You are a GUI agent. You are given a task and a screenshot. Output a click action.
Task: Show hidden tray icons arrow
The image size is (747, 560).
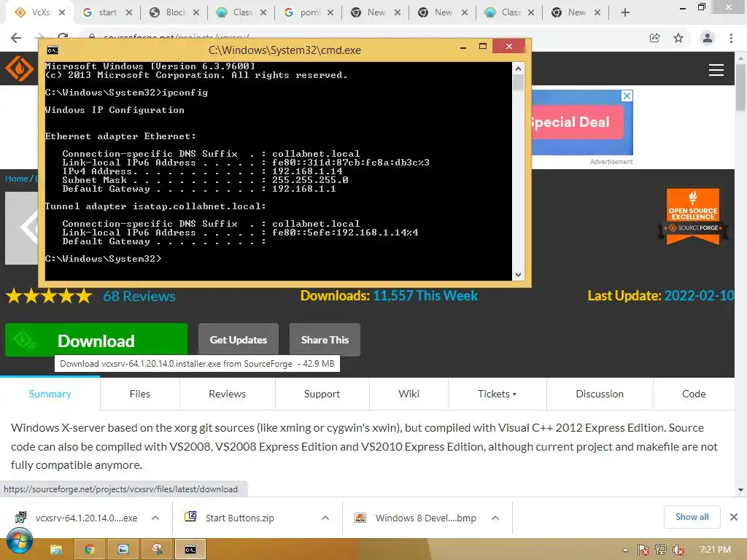point(625,550)
